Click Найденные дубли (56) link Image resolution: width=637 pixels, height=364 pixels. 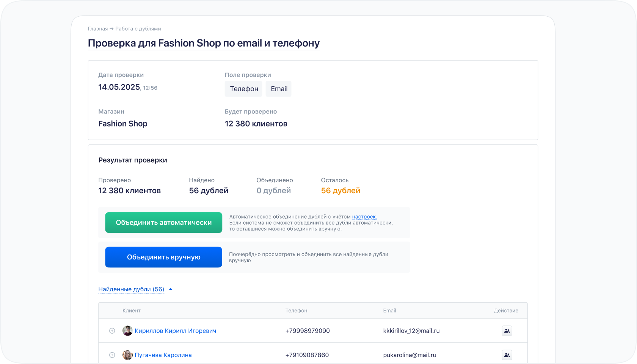coord(131,289)
